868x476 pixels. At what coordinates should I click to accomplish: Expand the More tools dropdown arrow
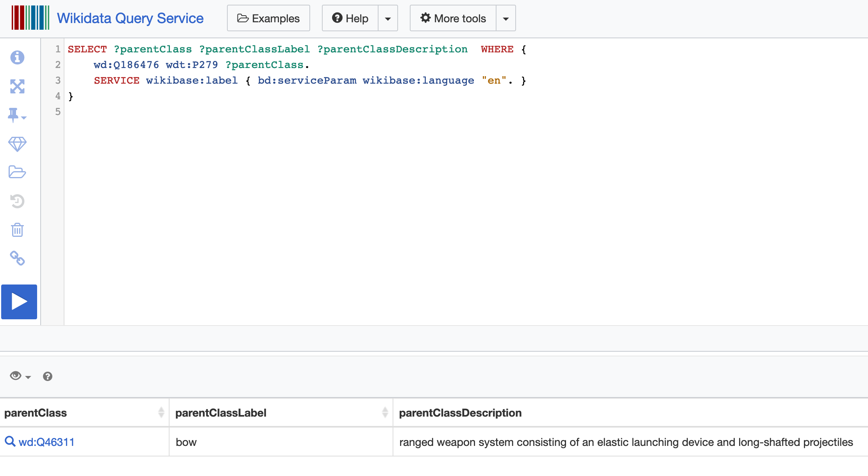click(x=505, y=18)
